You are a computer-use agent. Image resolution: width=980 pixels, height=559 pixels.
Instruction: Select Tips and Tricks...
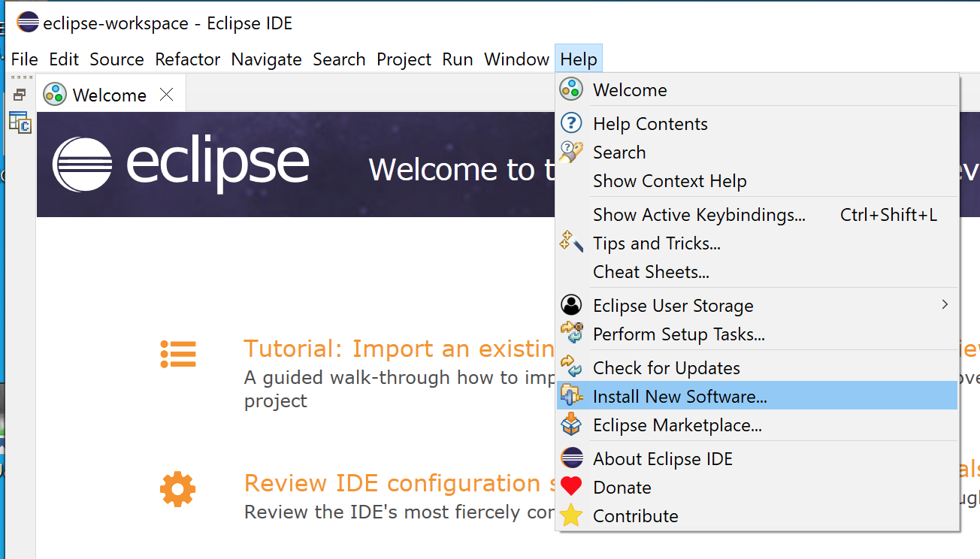point(758,243)
